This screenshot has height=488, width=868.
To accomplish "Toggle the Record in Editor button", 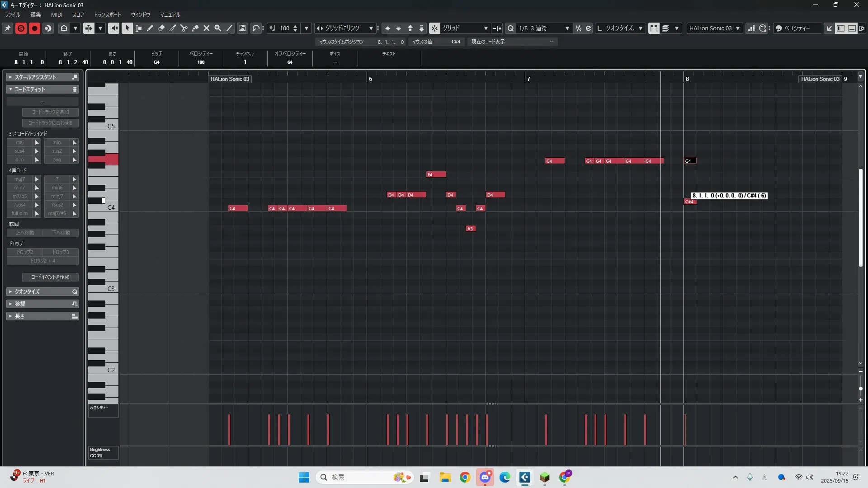I will [x=34, y=28].
